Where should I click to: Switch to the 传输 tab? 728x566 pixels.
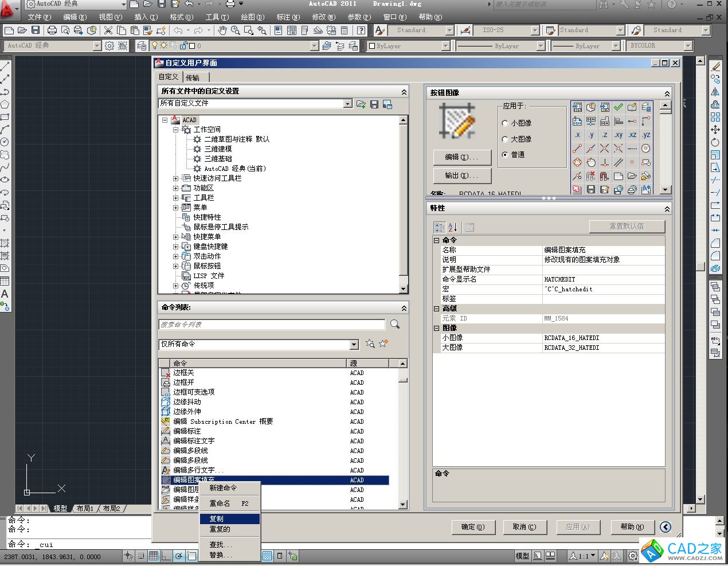(193, 77)
